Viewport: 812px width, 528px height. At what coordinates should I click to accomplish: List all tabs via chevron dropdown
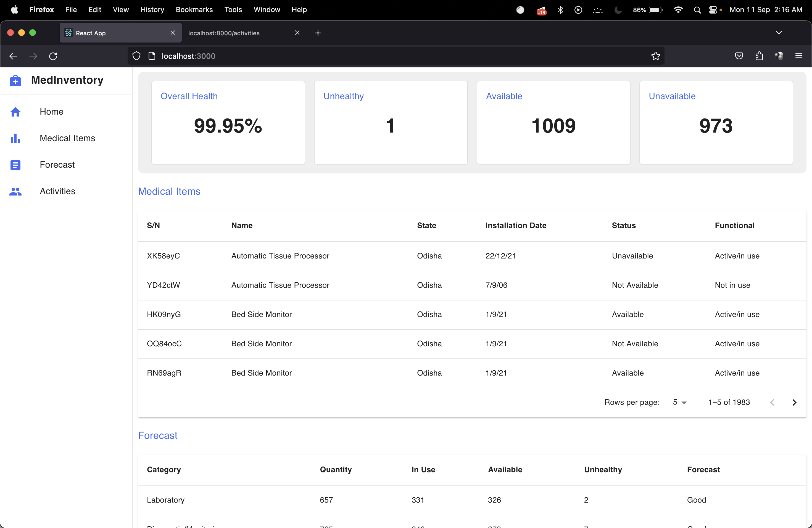tap(779, 33)
